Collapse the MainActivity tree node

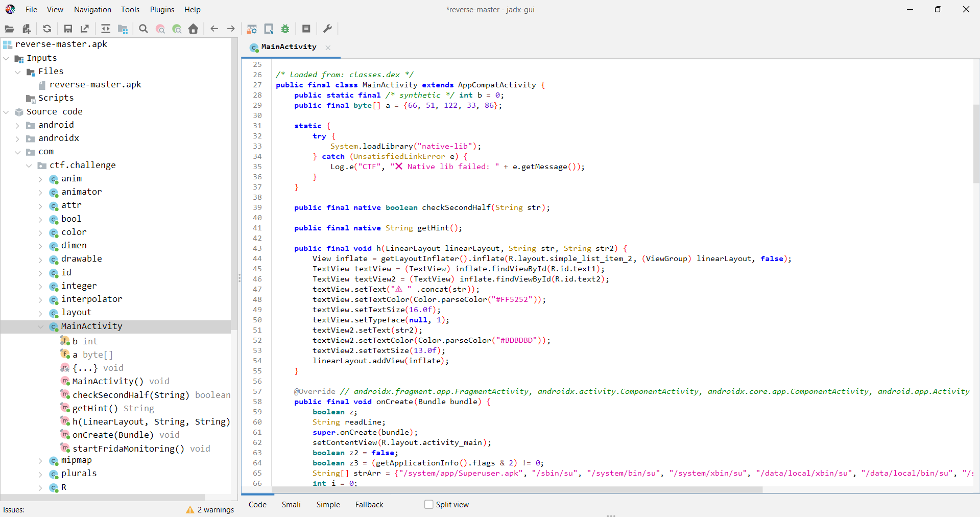pyautogui.click(x=41, y=326)
